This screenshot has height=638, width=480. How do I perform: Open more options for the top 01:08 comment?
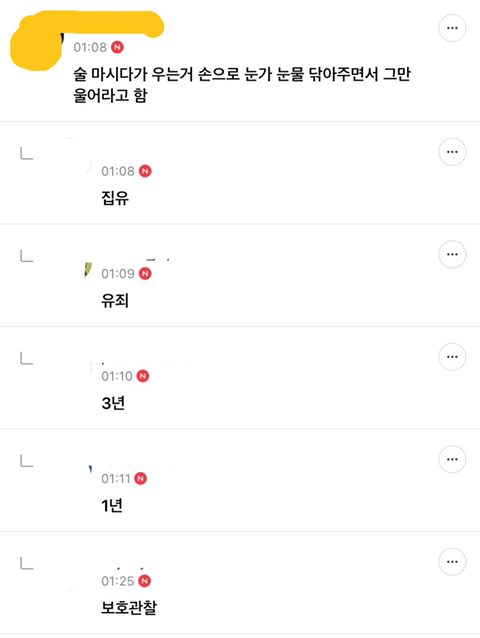click(x=452, y=28)
